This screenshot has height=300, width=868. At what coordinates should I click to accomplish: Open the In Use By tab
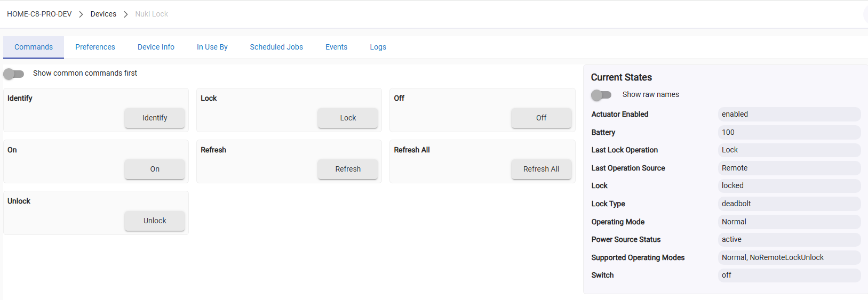[212, 47]
